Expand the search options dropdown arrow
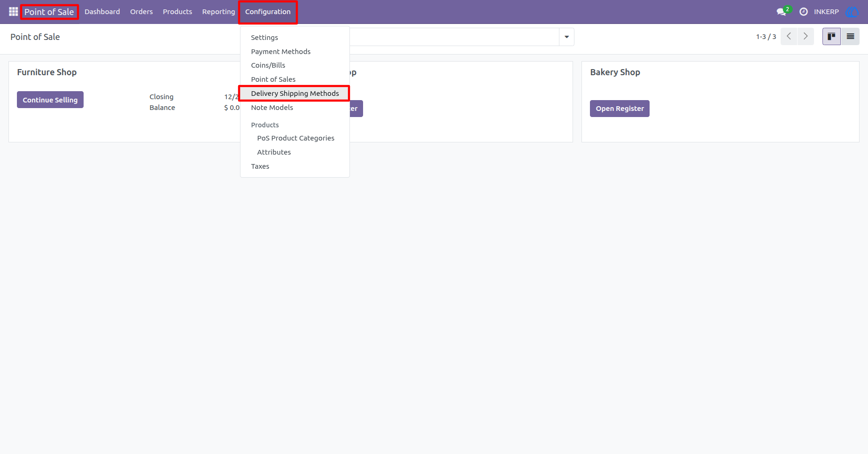Viewport: 868px width, 454px height. tap(566, 37)
